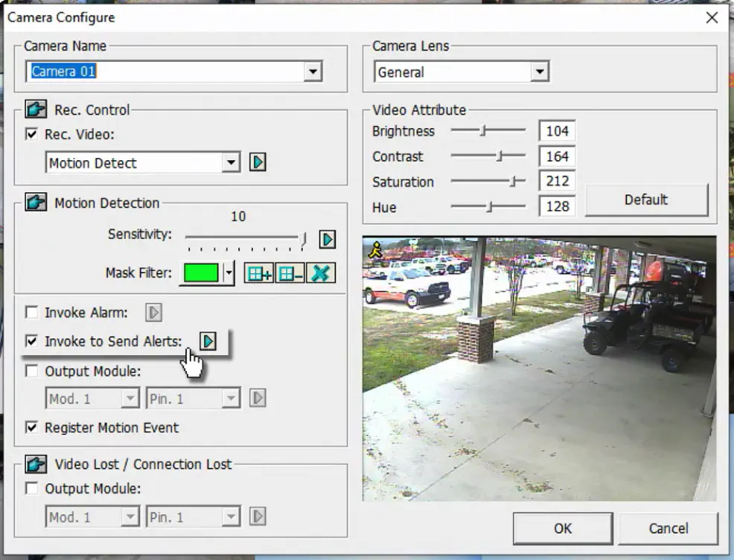The image size is (734, 560).
Task: Open Invoke to Send Alerts settings arrow
Action: coord(208,341)
